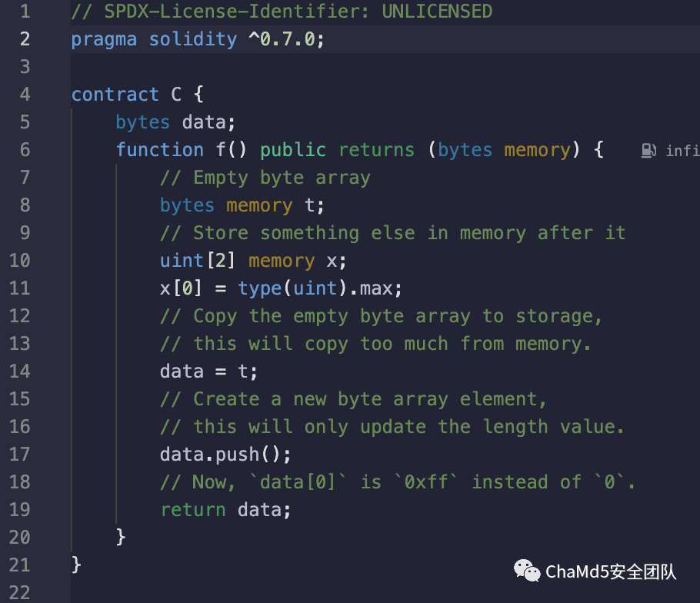Click the function's closing brace on line 20
Viewport: 700px width, 603px height.
(x=121, y=537)
